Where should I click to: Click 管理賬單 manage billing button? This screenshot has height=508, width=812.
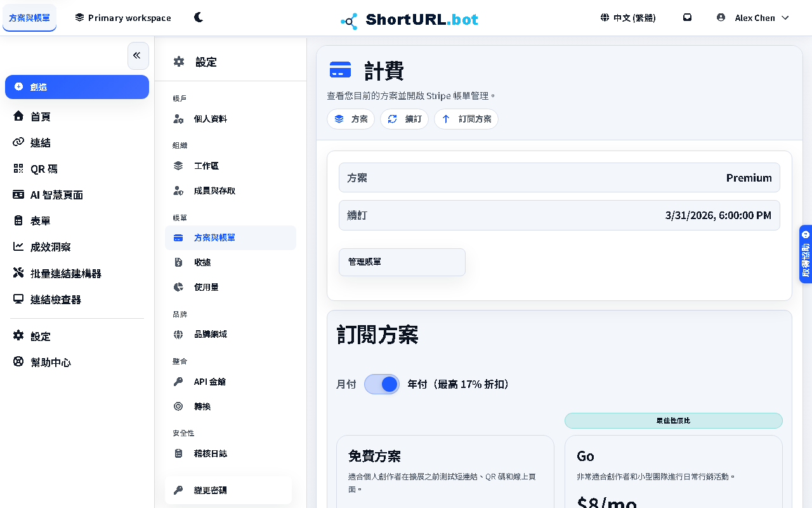pyautogui.click(x=402, y=262)
